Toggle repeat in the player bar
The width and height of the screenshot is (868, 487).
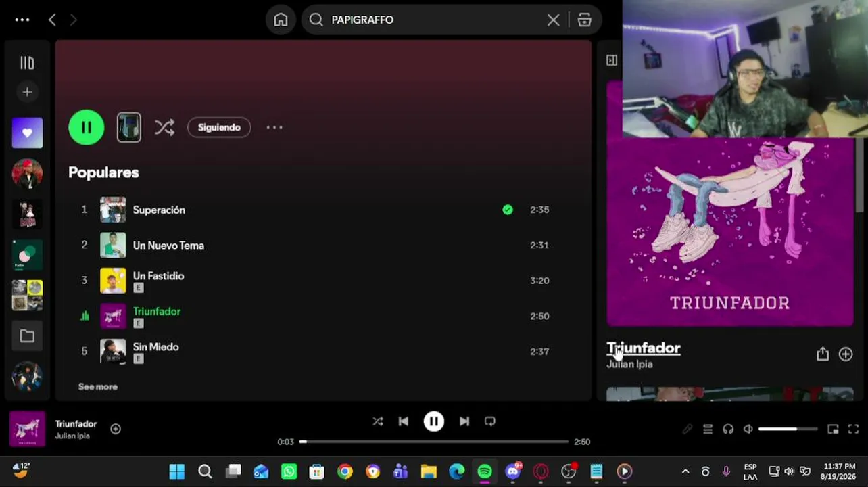pyautogui.click(x=490, y=421)
